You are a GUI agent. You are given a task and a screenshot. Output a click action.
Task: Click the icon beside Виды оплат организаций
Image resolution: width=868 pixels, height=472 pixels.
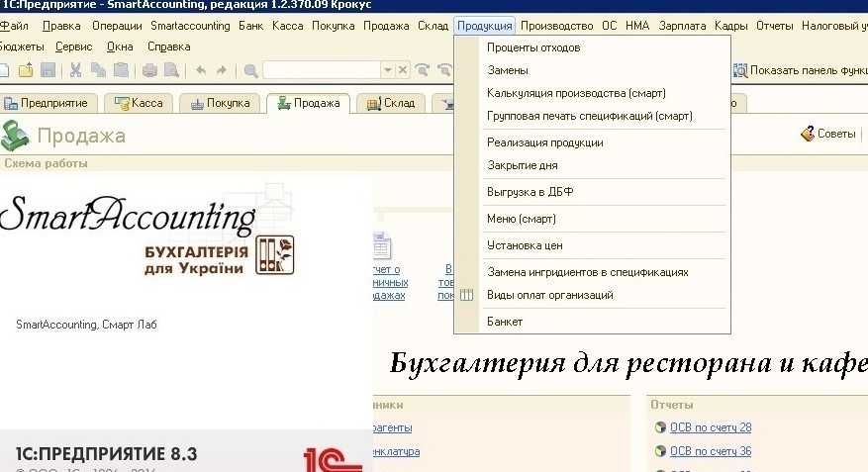466,295
